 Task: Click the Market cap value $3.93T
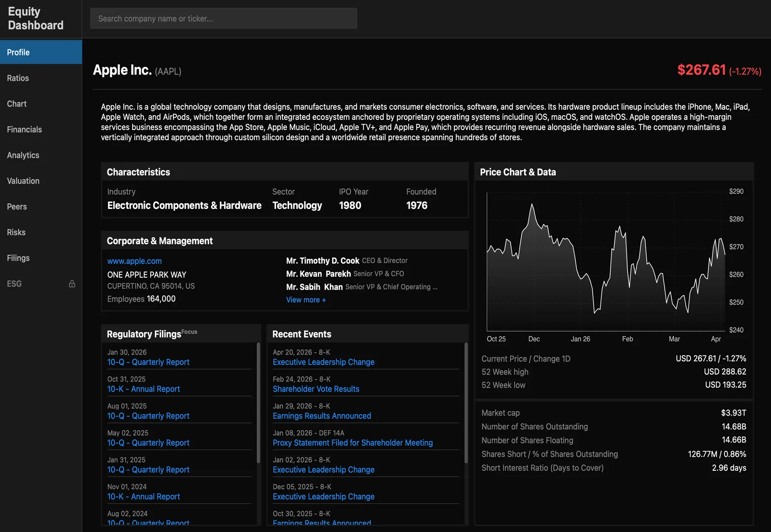pyautogui.click(x=733, y=413)
